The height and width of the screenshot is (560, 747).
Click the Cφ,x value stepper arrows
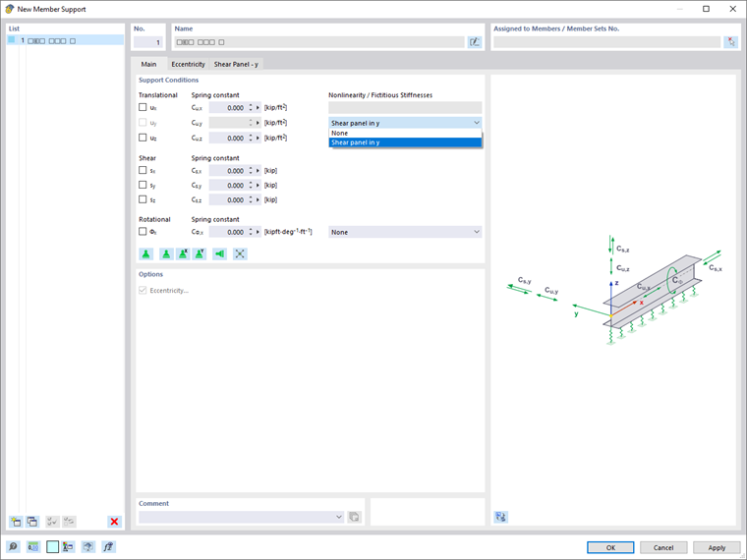(251, 232)
